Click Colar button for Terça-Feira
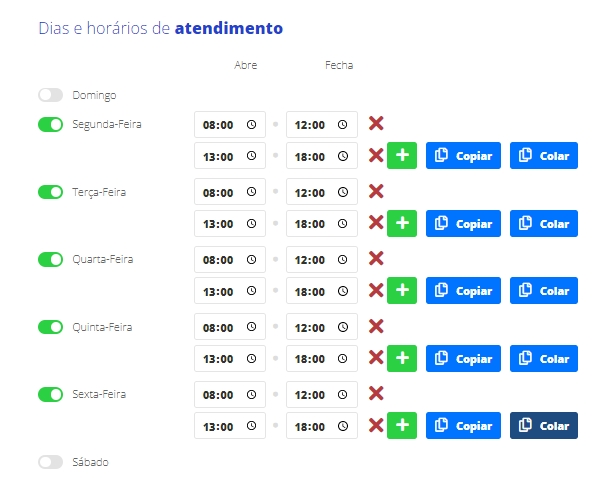This screenshot has height=478, width=607. click(x=544, y=223)
